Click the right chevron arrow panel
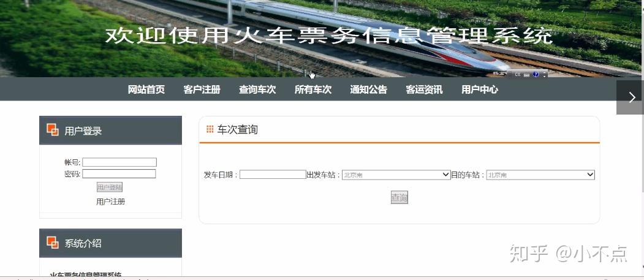 [630, 97]
